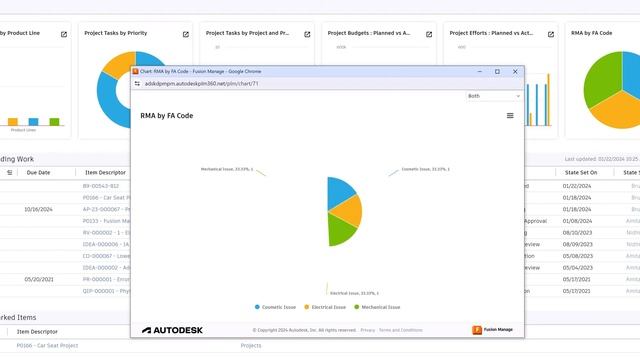Open the Privacy link in footer

click(x=367, y=330)
